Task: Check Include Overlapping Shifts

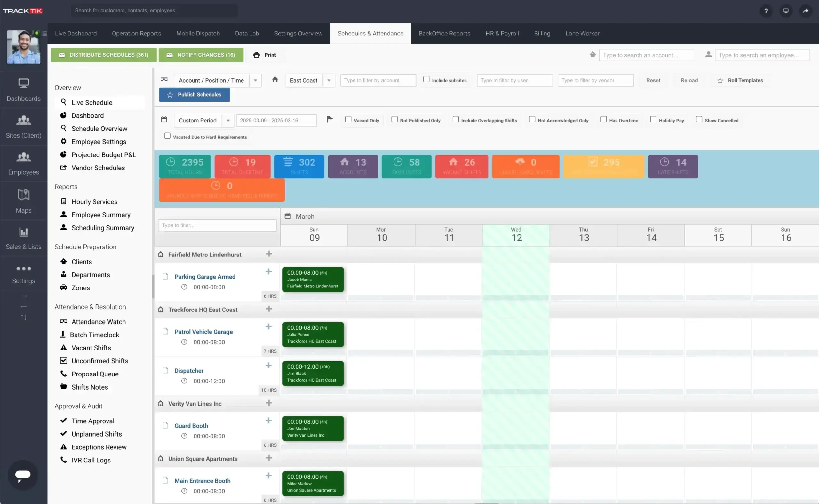Action: (456, 119)
